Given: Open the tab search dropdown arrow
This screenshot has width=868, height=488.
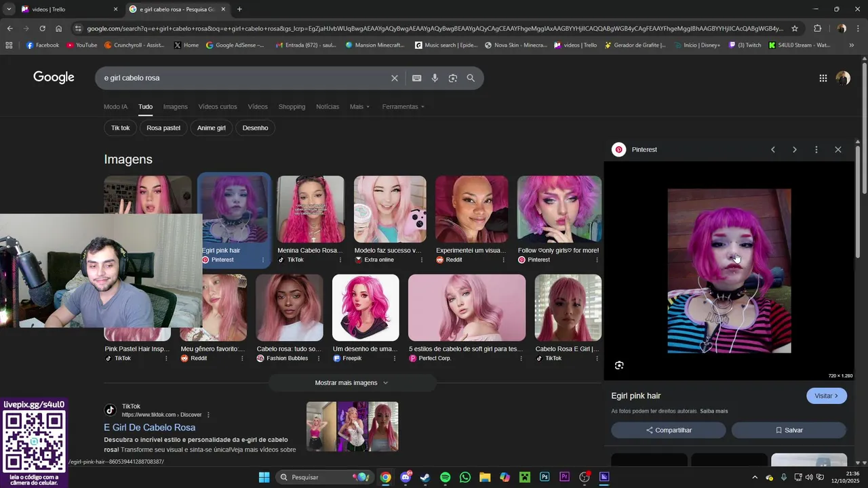Looking at the screenshot, I should click(9, 9).
